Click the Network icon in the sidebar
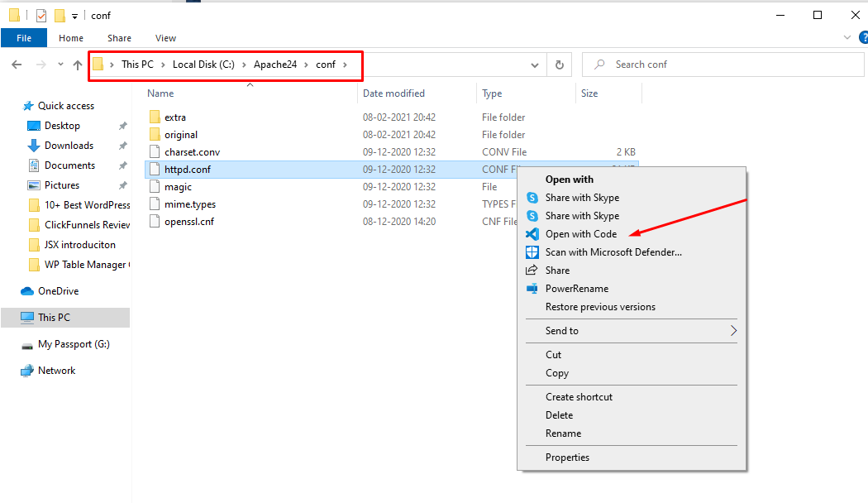 click(x=27, y=371)
